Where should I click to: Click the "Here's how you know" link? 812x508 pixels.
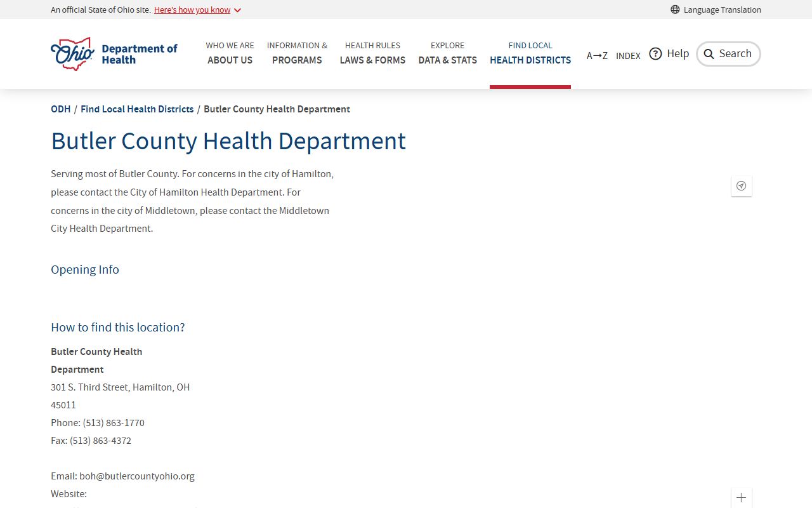coord(192,10)
